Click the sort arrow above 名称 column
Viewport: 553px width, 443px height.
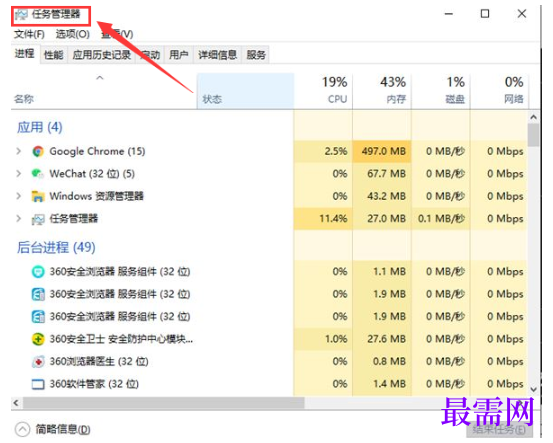pyautogui.click(x=100, y=78)
